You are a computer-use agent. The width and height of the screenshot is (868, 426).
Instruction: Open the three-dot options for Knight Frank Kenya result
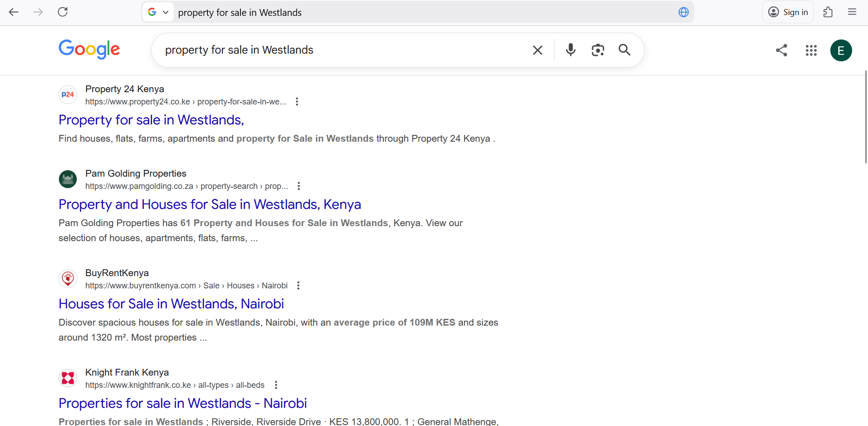tap(276, 385)
